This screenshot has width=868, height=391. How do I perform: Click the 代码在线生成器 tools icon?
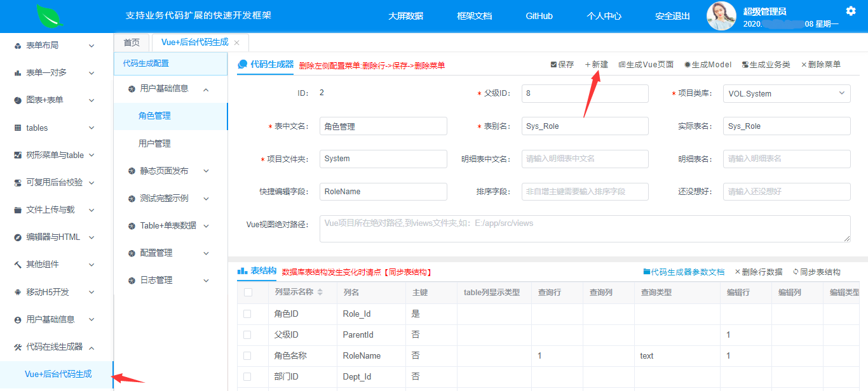[18, 347]
